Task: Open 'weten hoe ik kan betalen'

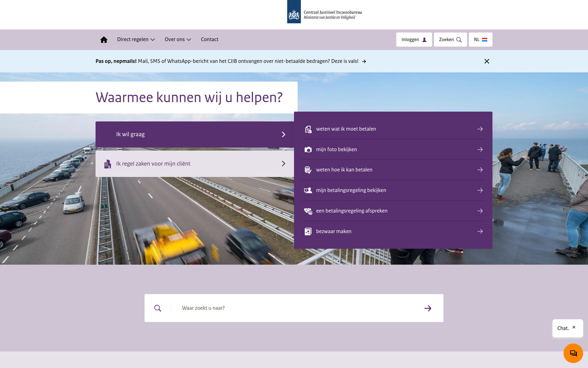Action: [x=393, y=170]
